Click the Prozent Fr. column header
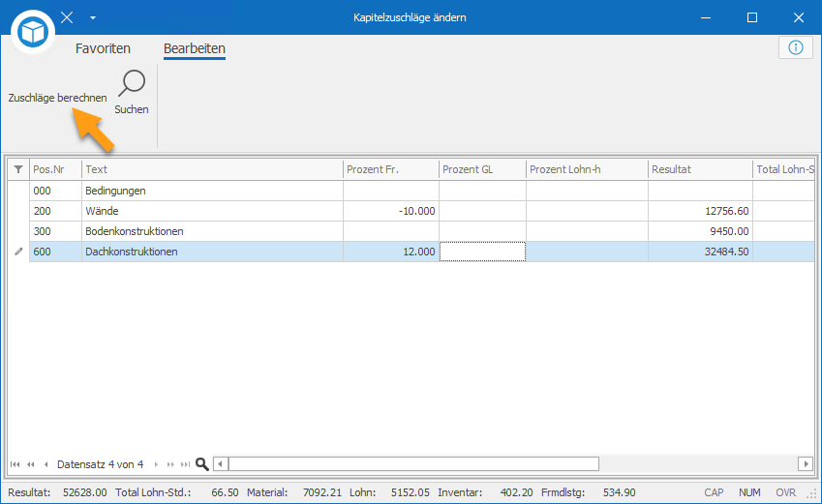This screenshot has width=822, height=504. [390, 169]
